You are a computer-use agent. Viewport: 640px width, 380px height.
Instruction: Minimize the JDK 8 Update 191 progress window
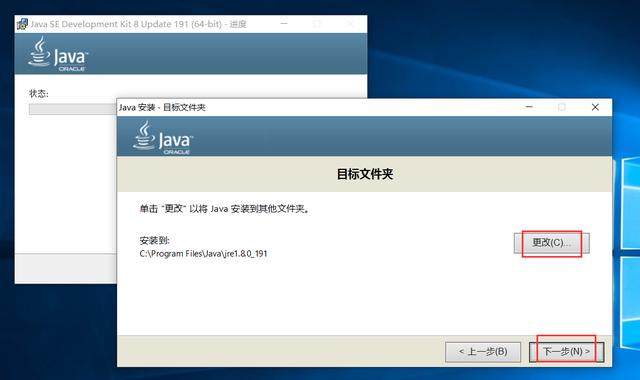coord(284,24)
